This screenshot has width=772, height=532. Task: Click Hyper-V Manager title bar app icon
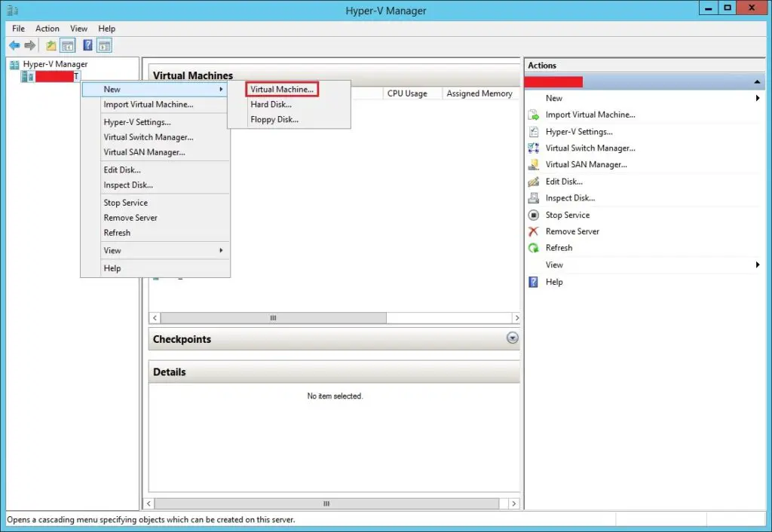13,10
